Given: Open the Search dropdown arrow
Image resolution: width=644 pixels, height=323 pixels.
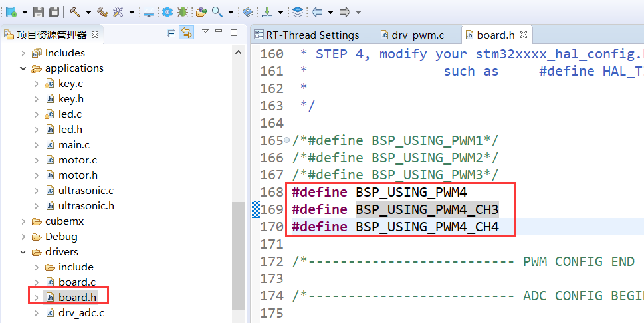Looking at the screenshot, I should pos(231,13).
